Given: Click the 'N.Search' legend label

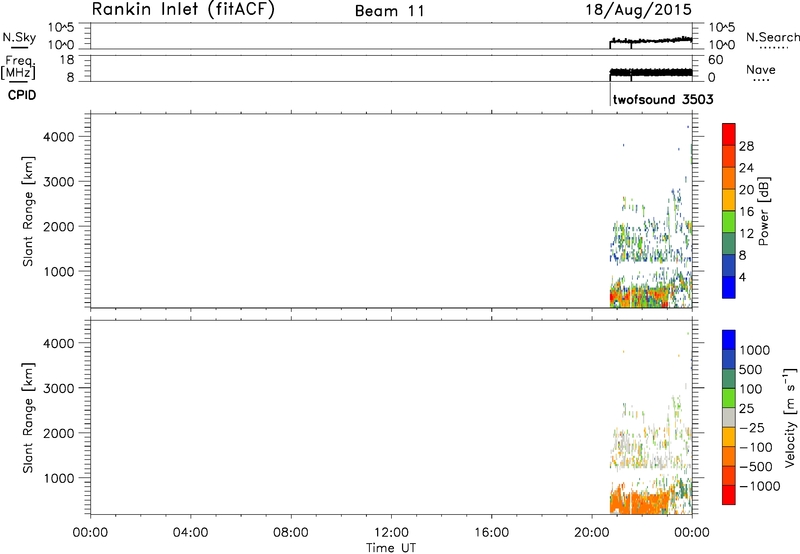Looking at the screenshot, I should point(772,37).
